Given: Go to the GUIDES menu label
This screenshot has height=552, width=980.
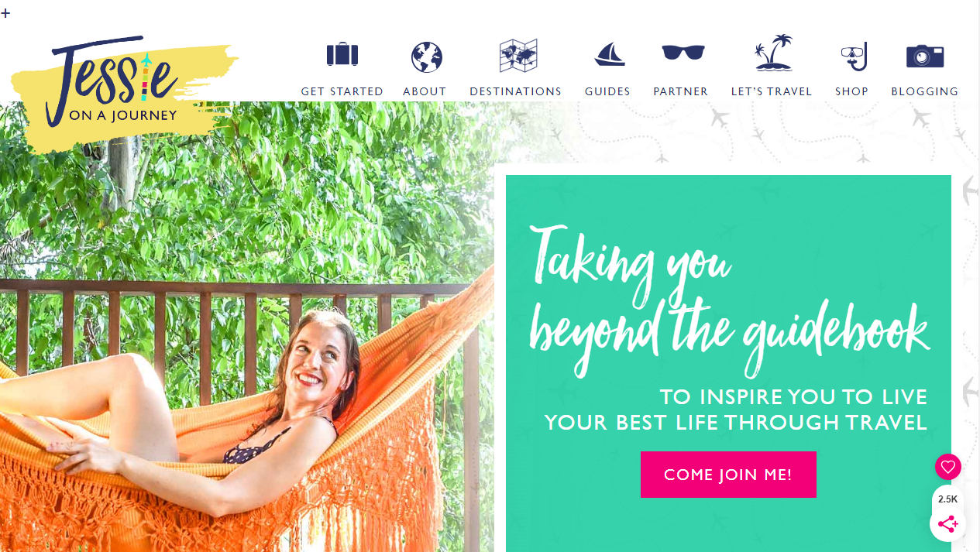Looking at the screenshot, I should click(x=607, y=91).
